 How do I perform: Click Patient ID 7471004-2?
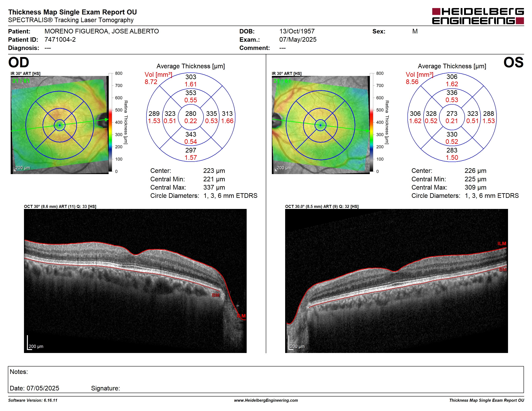[x=60, y=39]
